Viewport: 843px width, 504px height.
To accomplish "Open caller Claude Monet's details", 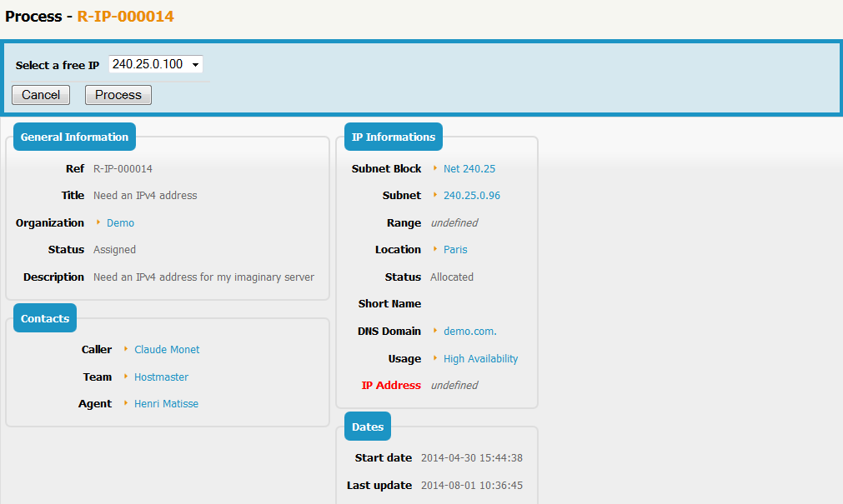I will coord(167,350).
